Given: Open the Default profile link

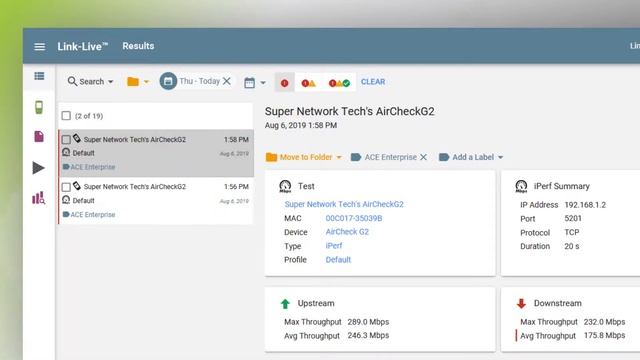Looking at the screenshot, I should point(338,260).
